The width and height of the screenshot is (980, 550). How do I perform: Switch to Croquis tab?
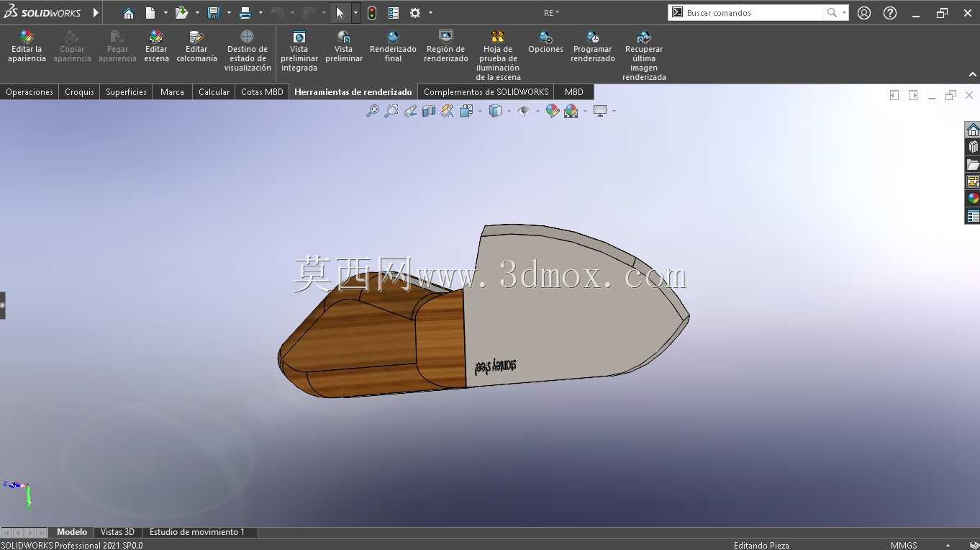pyautogui.click(x=79, y=92)
